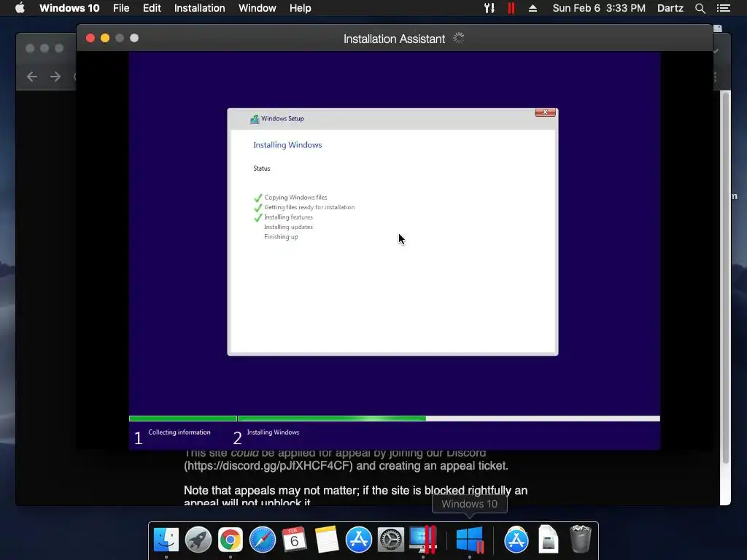747x560 pixels.
Task: Open the Windows 10 application menu
Action: (69, 8)
